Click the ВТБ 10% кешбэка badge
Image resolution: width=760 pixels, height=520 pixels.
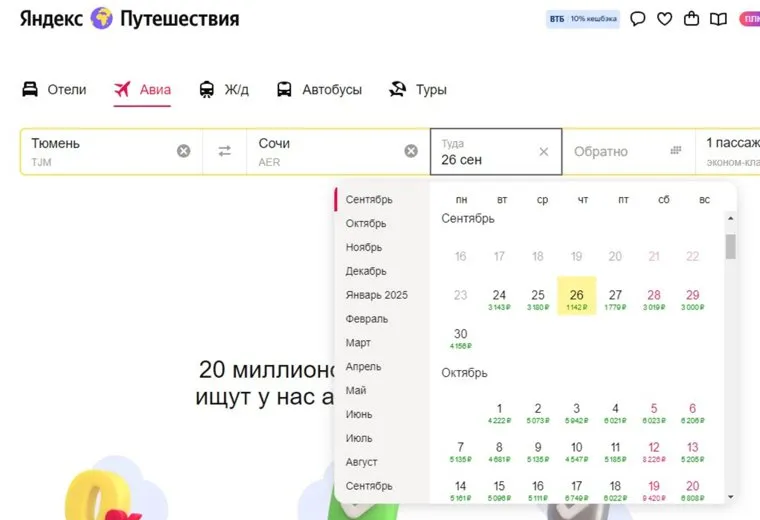(583, 19)
